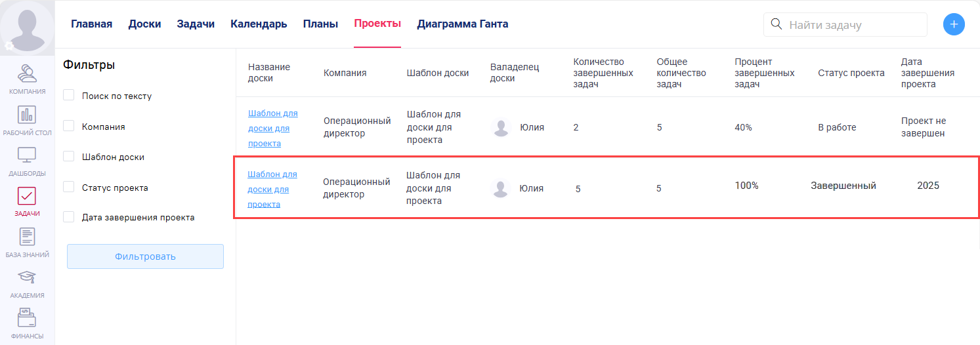Viewport: 980px width, 345px height.
Task: Click Операционный директор in the Завершенный row
Action: click(356, 188)
